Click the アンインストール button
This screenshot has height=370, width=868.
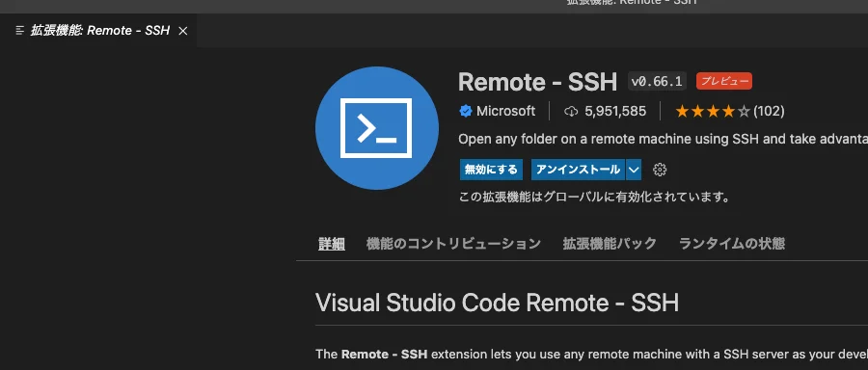(579, 170)
